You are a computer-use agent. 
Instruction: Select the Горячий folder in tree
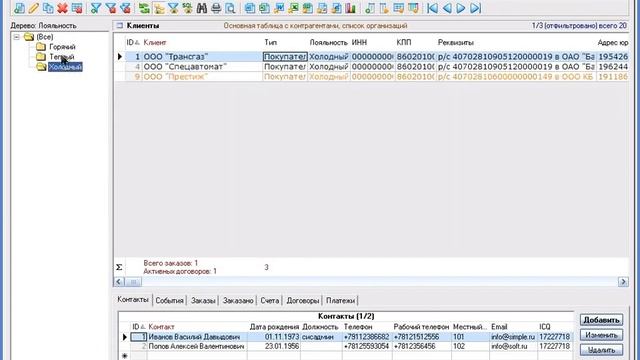62,47
